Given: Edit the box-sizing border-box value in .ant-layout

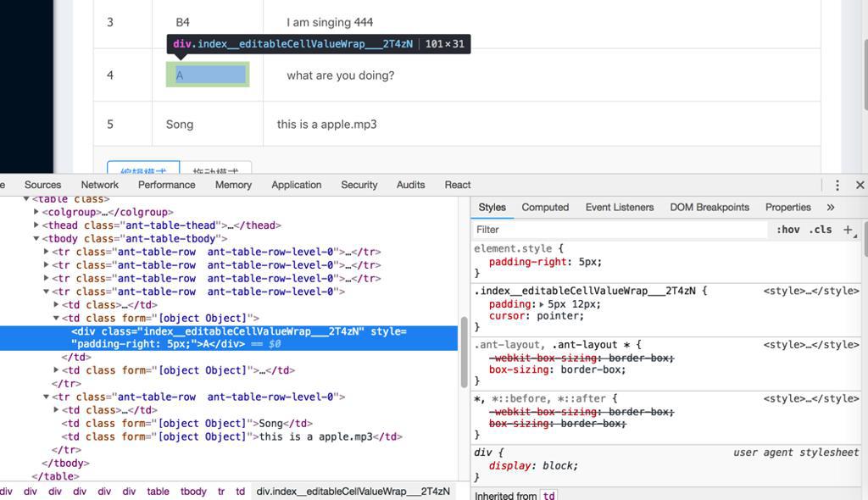Looking at the screenshot, I should [593, 369].
